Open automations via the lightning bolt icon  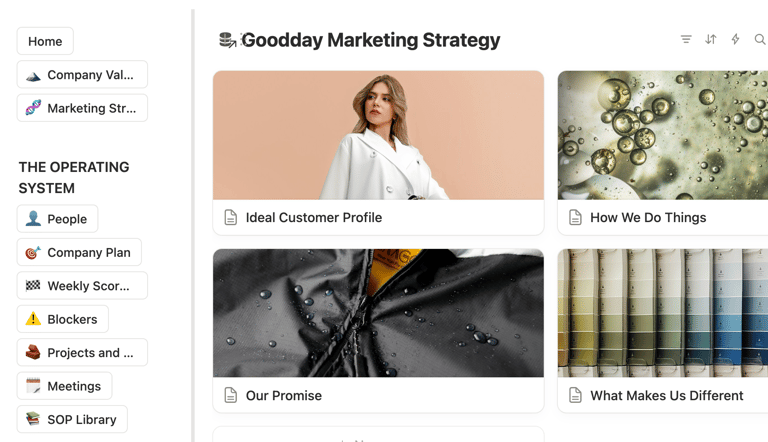click(x=735, y=40)
